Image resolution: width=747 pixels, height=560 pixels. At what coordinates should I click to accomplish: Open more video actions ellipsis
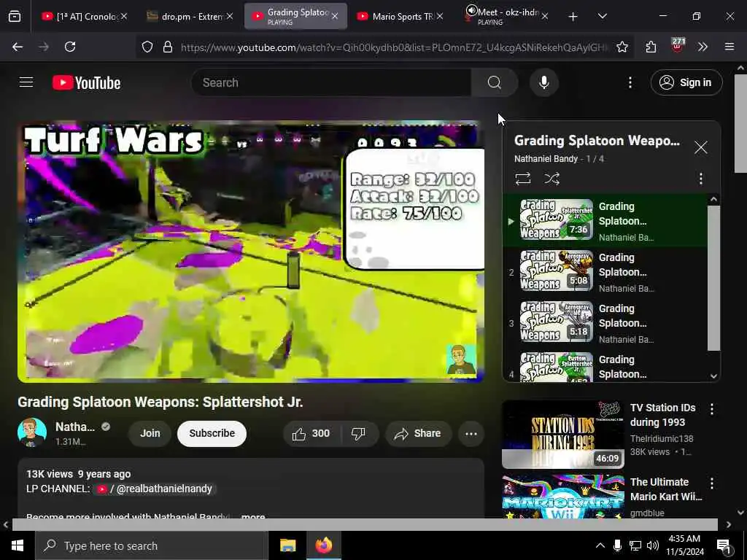(x=471, y=433)
